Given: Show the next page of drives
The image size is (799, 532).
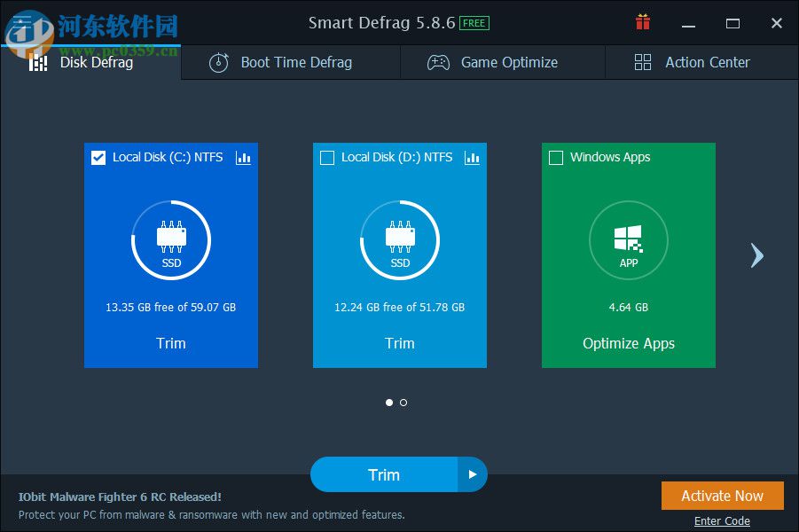Looking at the screenshot, I should click(756, 255).
